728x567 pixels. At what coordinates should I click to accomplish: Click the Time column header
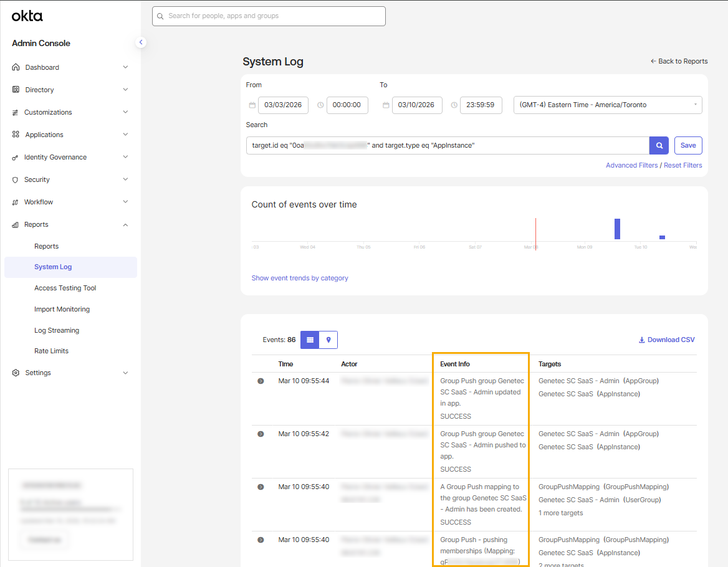click(285, 364)
